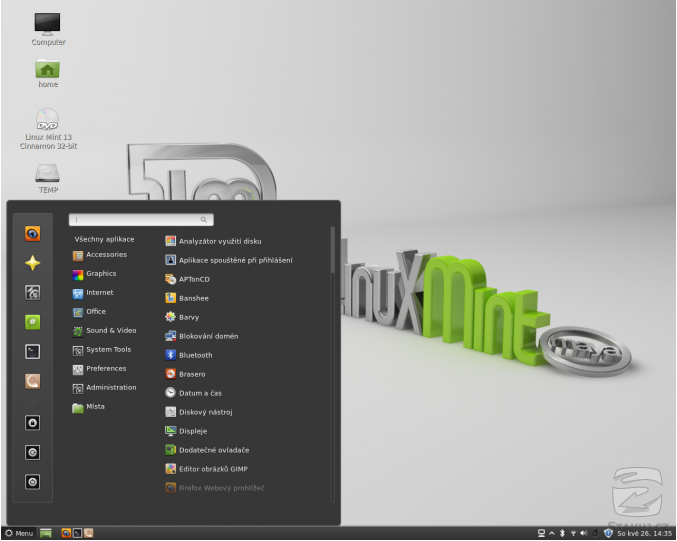The image size is (677, 541).
Task: Select the Internet category
Action: pyautogui.click(x=93, y=293)
